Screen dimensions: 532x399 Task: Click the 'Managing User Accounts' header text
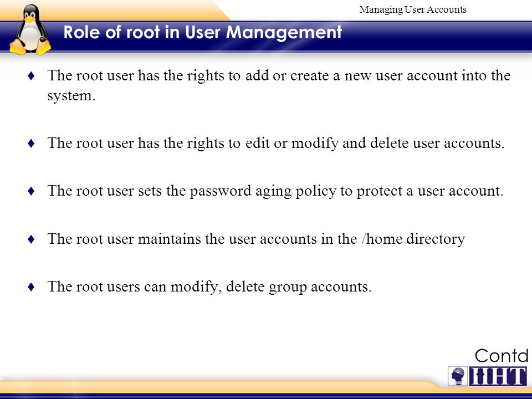pos(413,9)
